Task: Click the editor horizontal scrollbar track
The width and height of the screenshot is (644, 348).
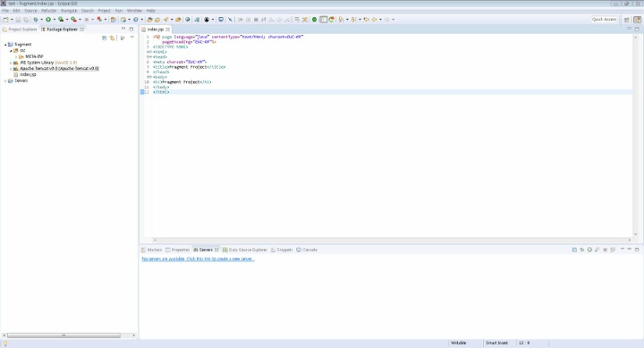Action: pyautogui.click(x=392, y=240)
